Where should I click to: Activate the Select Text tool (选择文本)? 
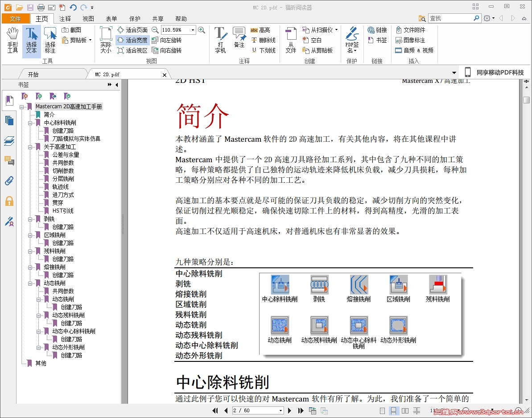pyautogui.click(x=31, y=41)
